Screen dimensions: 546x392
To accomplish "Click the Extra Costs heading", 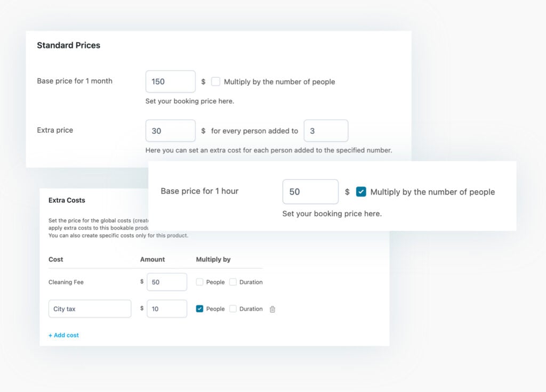I will tap(67, 200).
